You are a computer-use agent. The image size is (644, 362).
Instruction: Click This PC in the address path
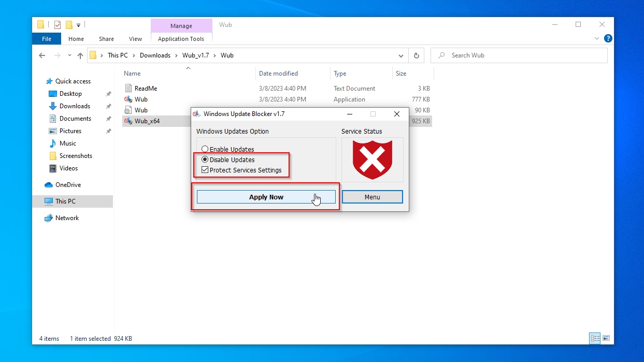(118, 55)
